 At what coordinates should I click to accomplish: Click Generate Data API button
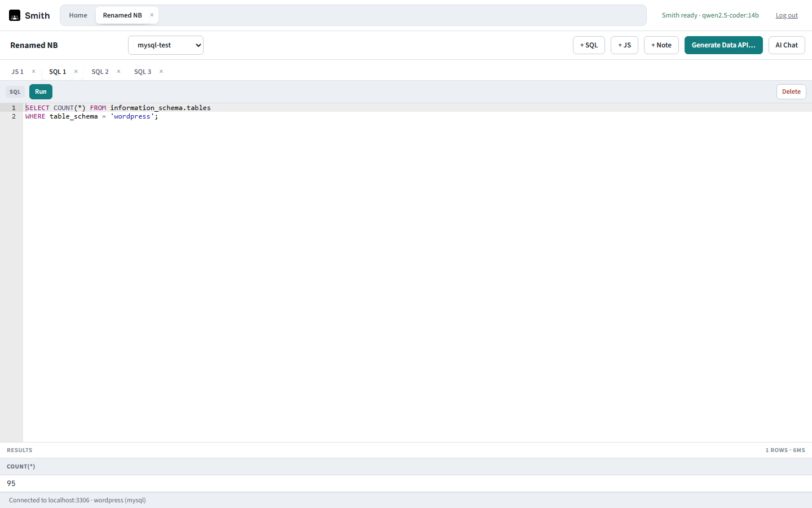point(723,45)
